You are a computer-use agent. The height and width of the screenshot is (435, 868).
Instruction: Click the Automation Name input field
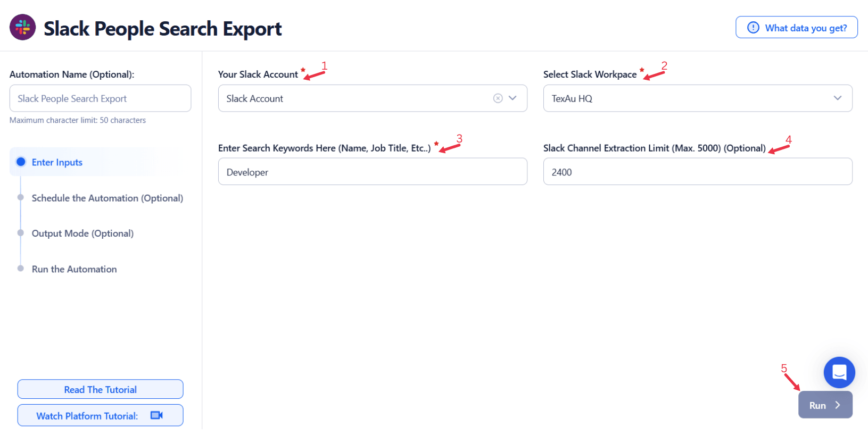tap(100, 98)
